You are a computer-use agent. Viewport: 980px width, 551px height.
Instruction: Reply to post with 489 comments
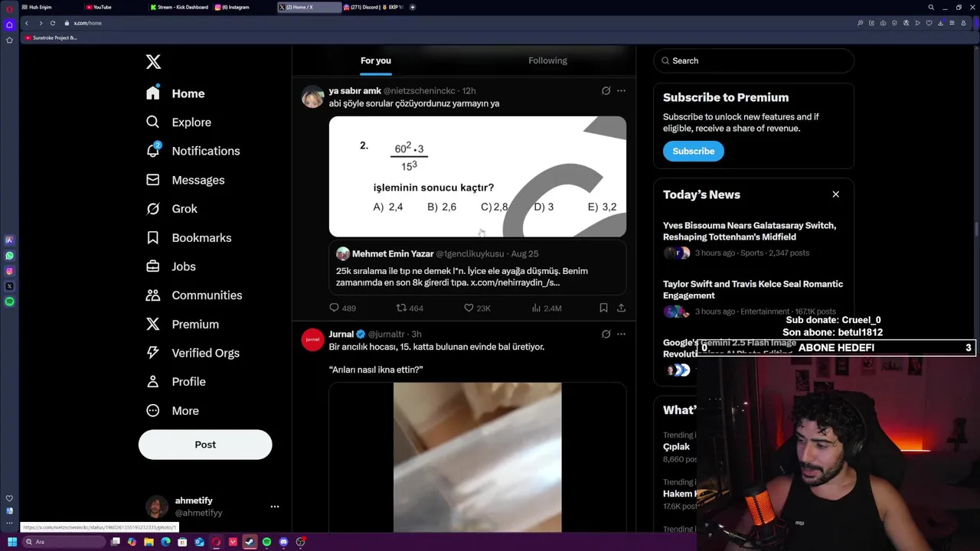click(x=342, y=308)
